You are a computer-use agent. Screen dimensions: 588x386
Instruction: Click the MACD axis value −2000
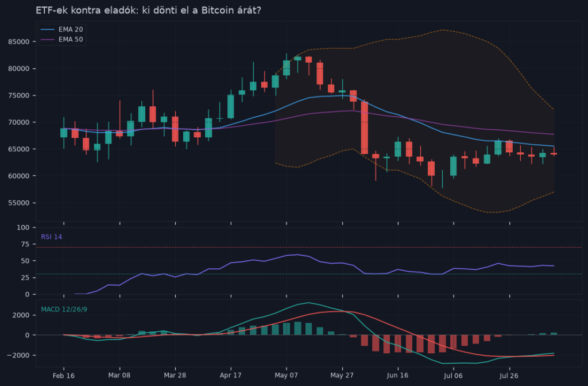(x=18, y=355)
